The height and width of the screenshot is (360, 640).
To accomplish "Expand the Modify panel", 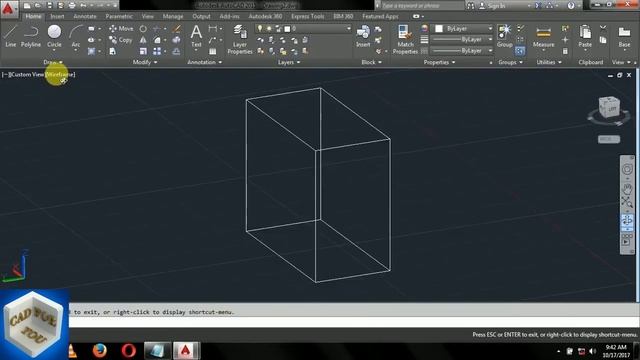I will (145, 62).
